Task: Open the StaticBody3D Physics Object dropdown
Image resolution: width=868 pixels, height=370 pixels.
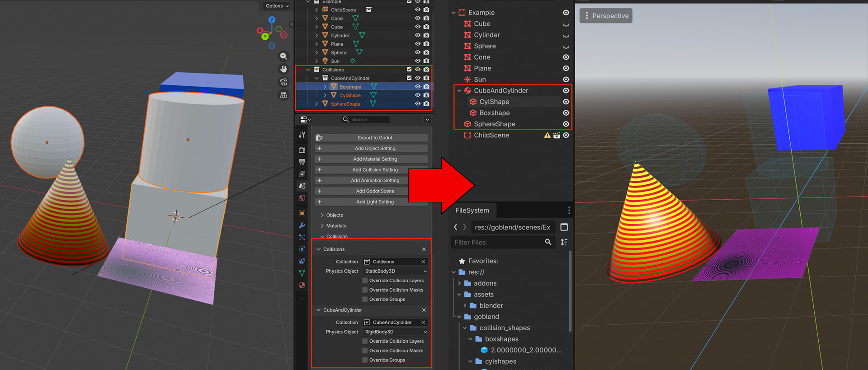Action: click(x=395, y=271)
